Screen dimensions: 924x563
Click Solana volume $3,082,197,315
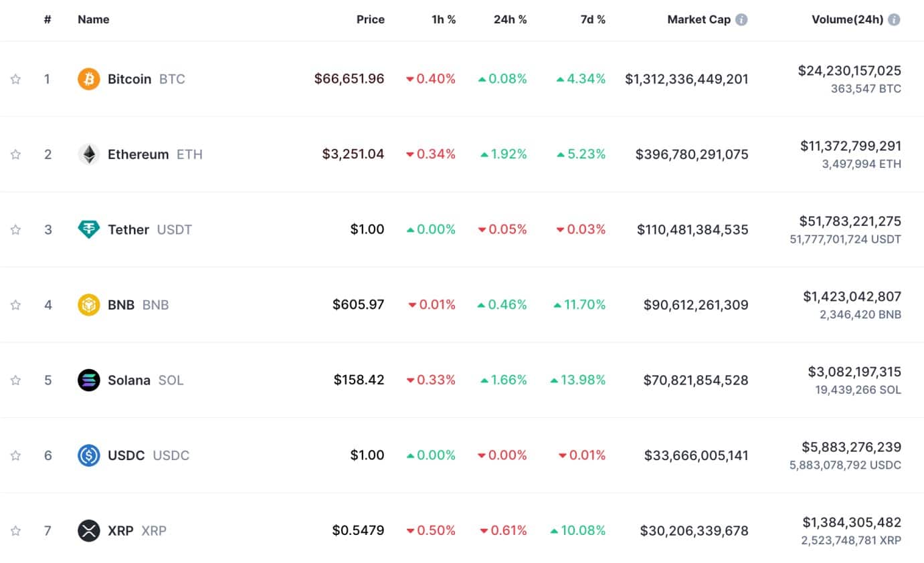855,371
